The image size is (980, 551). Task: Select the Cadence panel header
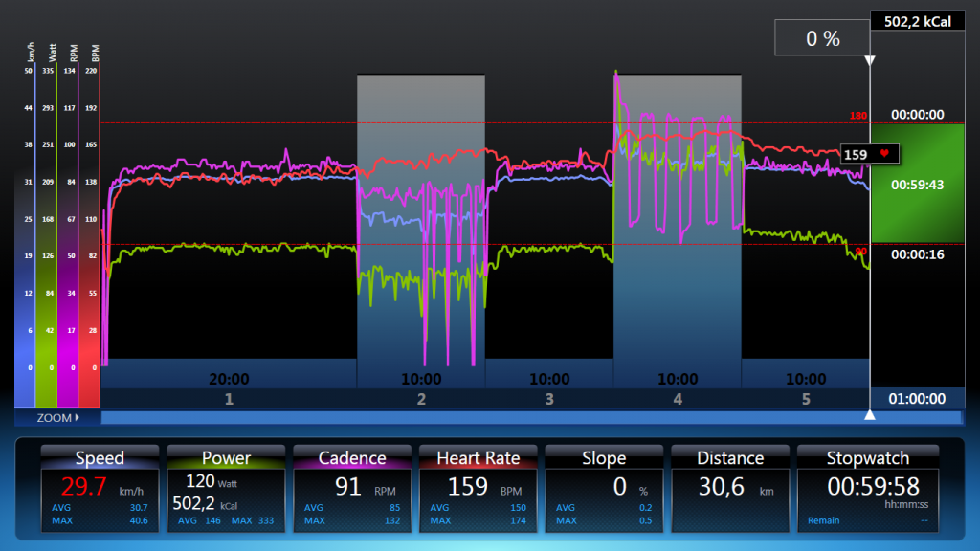pos(352,458)
